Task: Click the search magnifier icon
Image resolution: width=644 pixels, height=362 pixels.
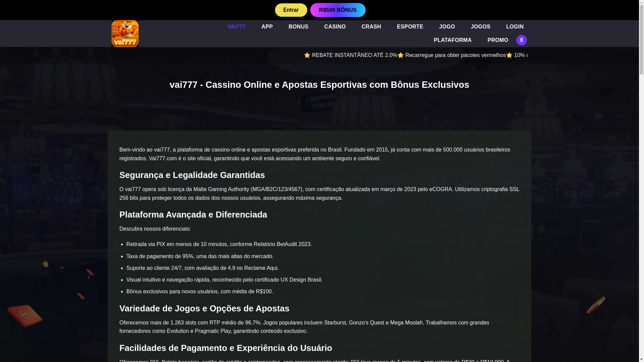Action: tap(521, 40)
